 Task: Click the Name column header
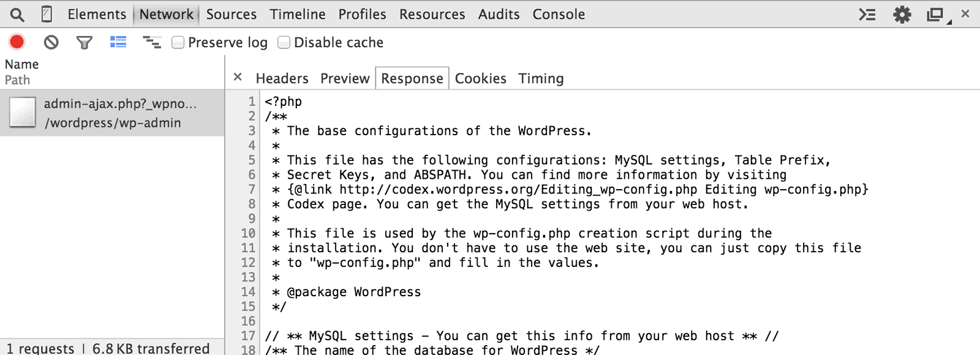coord(22,64)
